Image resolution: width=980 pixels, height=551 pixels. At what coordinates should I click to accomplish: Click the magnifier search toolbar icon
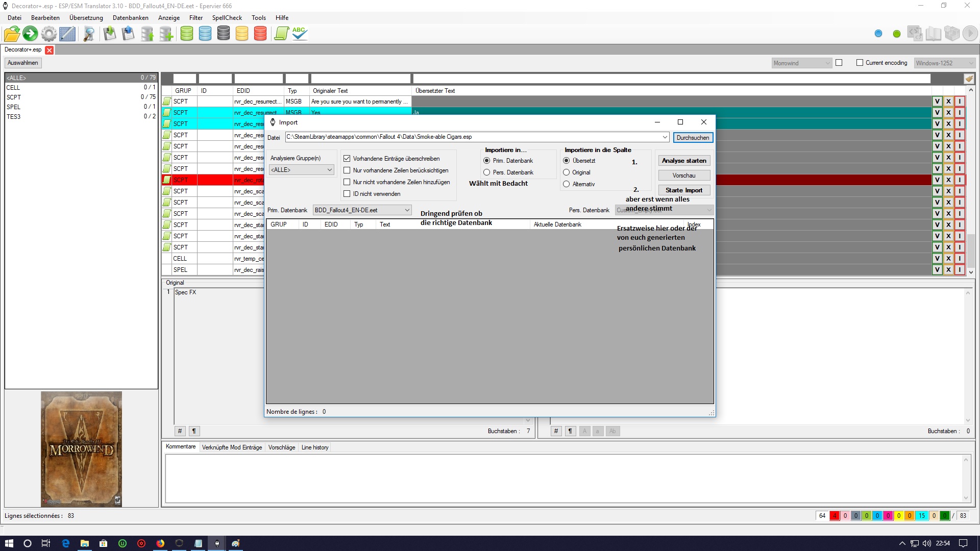pyautogui.click(x=89, y=34)
